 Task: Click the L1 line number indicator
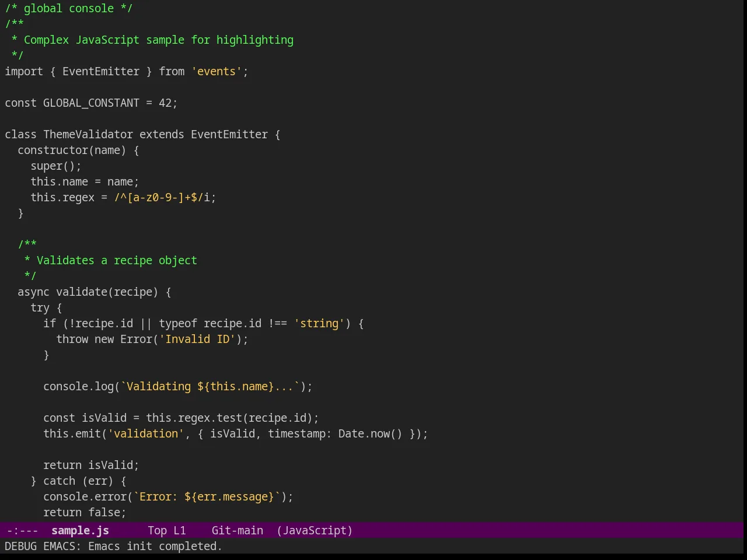180,530
